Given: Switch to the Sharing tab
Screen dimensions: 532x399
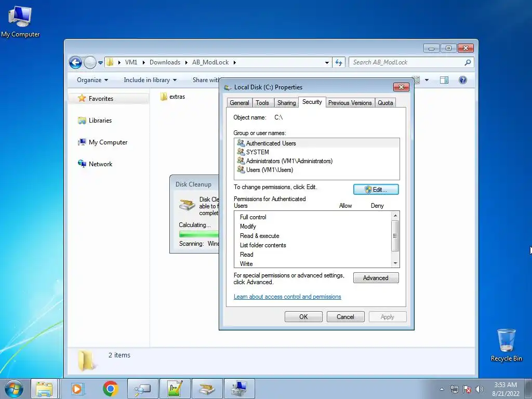Looking at the screenshot, I should point(286,103).
